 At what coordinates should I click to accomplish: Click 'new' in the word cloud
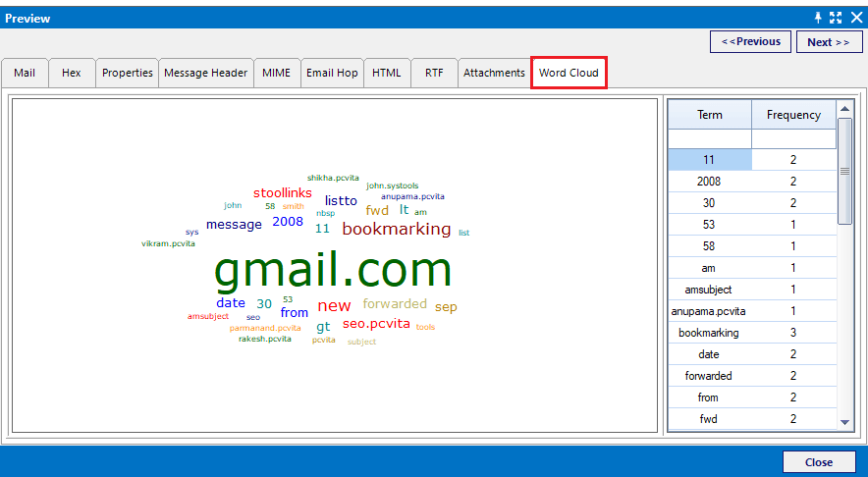[335, 305]
